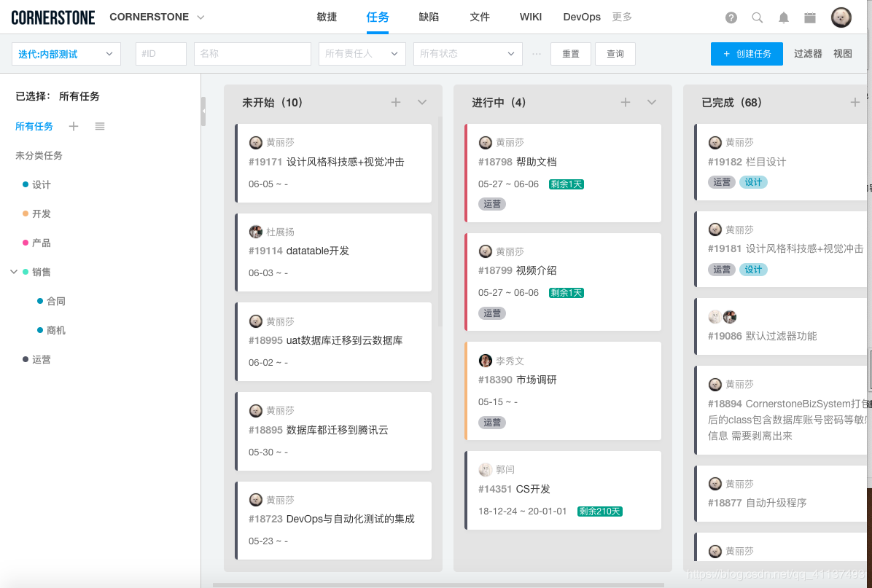
Task: Add card to 已完成 column with plus
Action: click(x=855, y=102)
